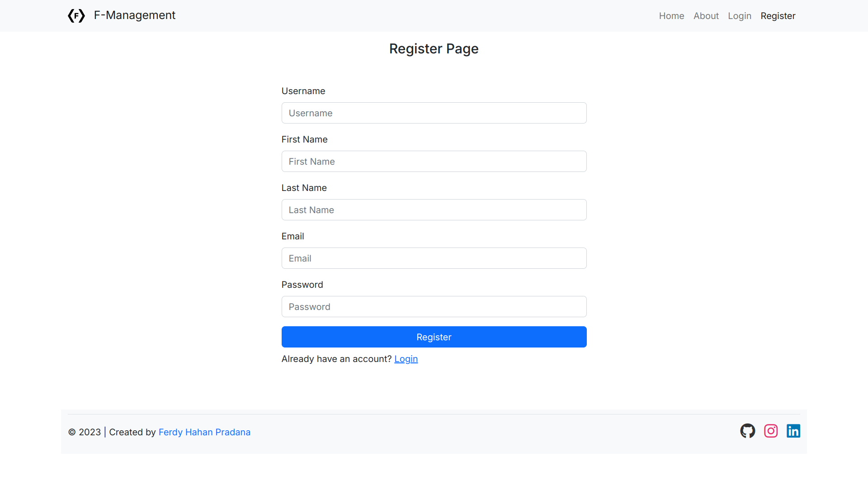Focus the Password input field
The image size is (868, 481).
point(434,307)
